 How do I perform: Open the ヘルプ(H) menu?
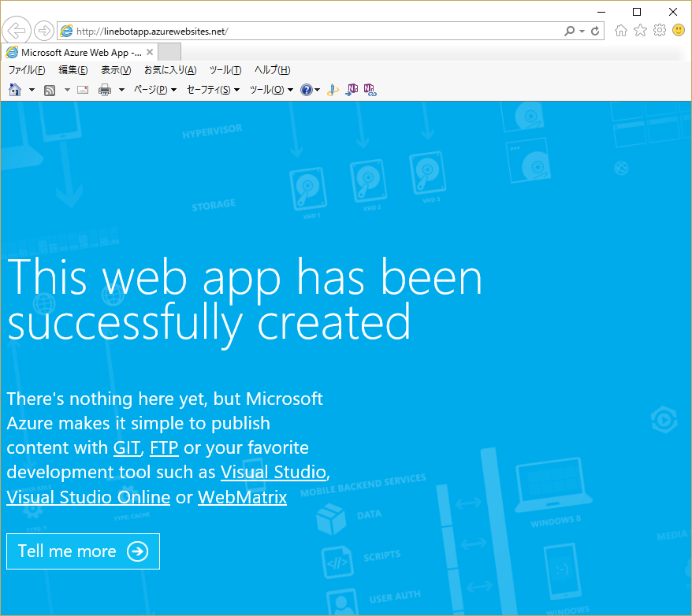click(x=272, y=70)
